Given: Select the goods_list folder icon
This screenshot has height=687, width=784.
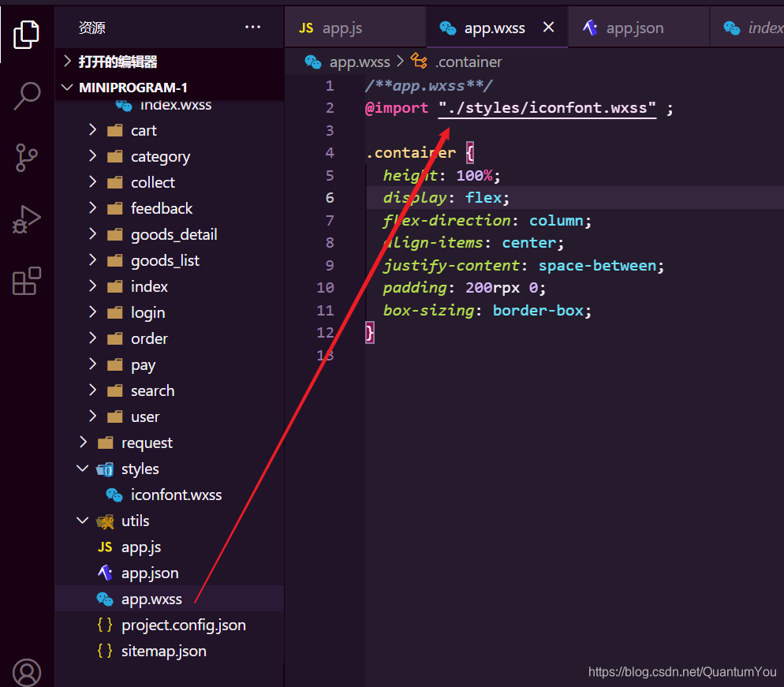Looking at the screenshot, I should [115, 260].
